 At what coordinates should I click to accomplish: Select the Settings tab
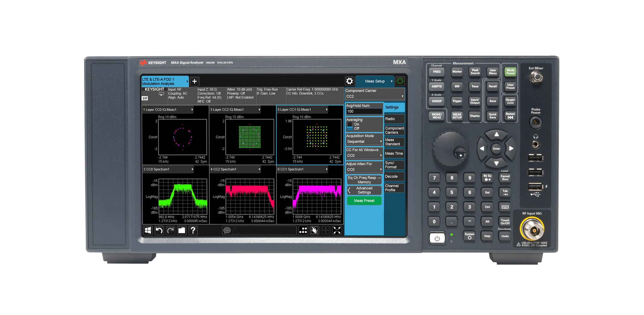(394, 107)
